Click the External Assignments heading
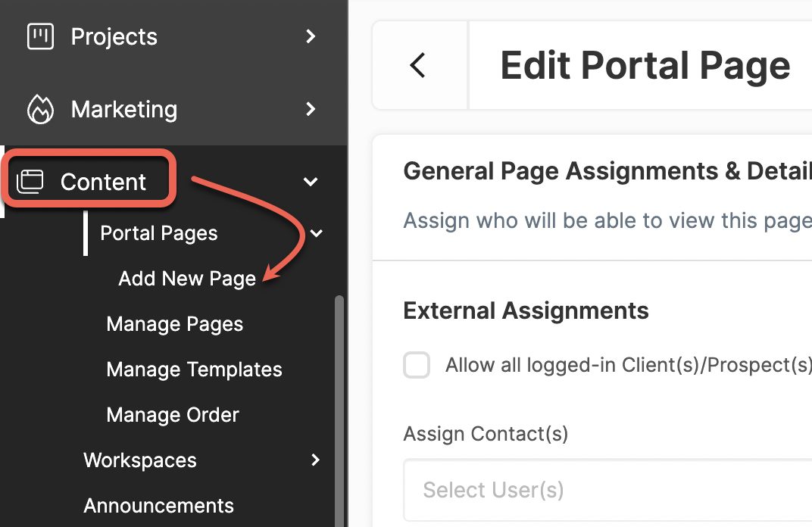Image resolution: width=812 pixels, height=527 pixels. coord(526,310)
